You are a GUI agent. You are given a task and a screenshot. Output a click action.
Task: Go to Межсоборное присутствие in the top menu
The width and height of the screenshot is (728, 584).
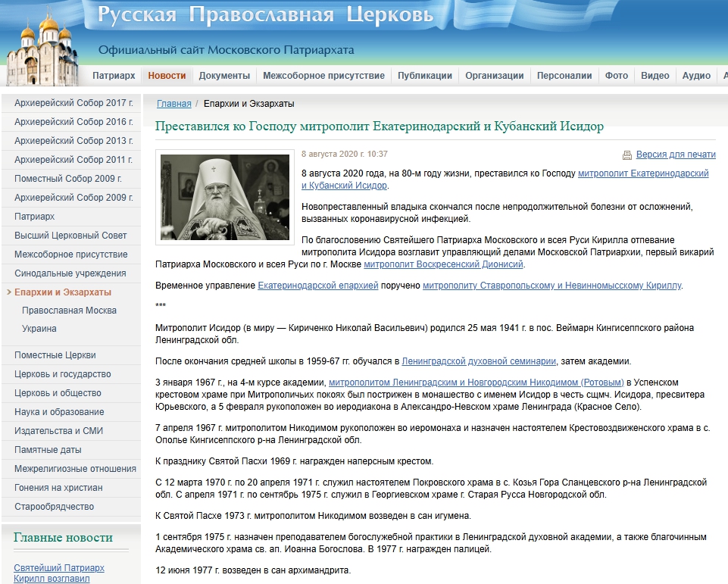323,76
